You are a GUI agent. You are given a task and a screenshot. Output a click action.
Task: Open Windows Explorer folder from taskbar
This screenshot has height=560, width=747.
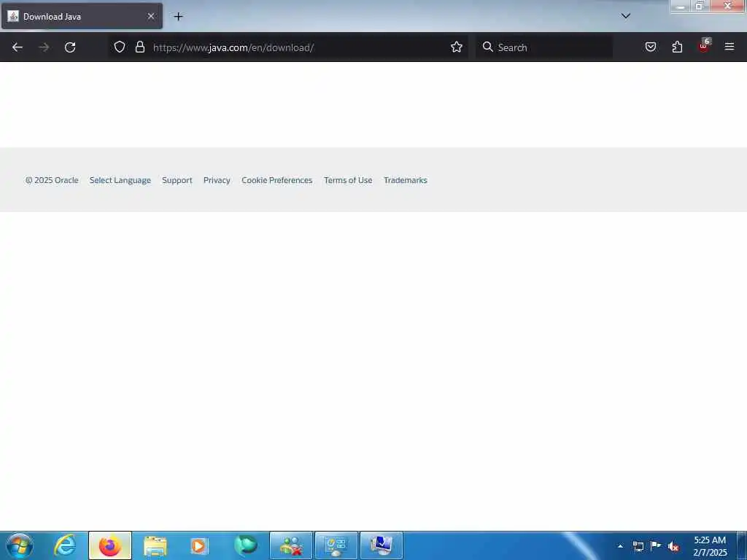tap(155, 545)
